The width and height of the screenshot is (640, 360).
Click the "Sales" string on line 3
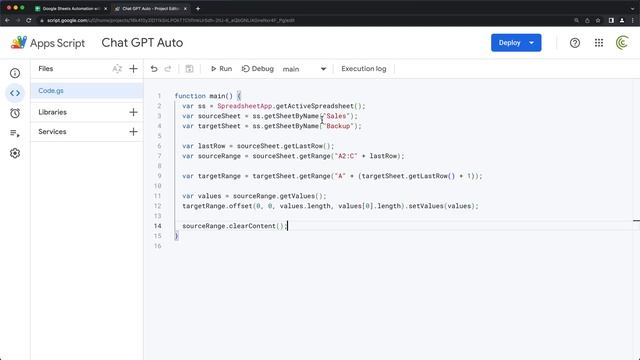point(336,116)
